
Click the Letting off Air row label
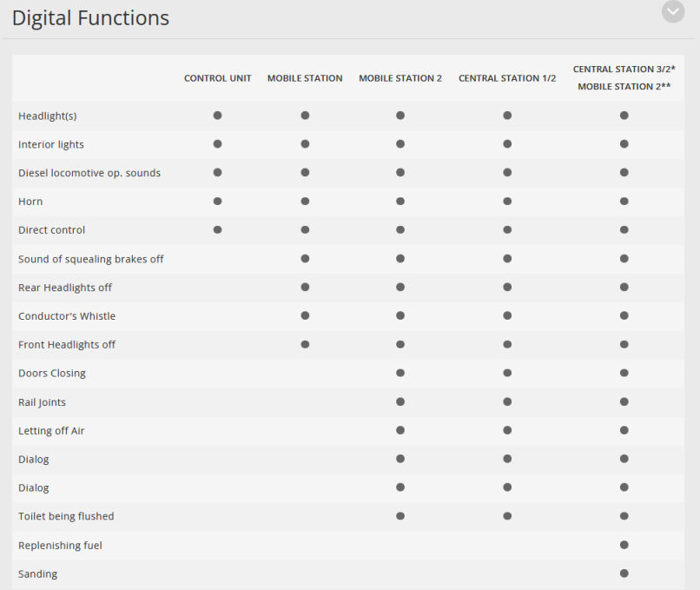click(51, 431)
